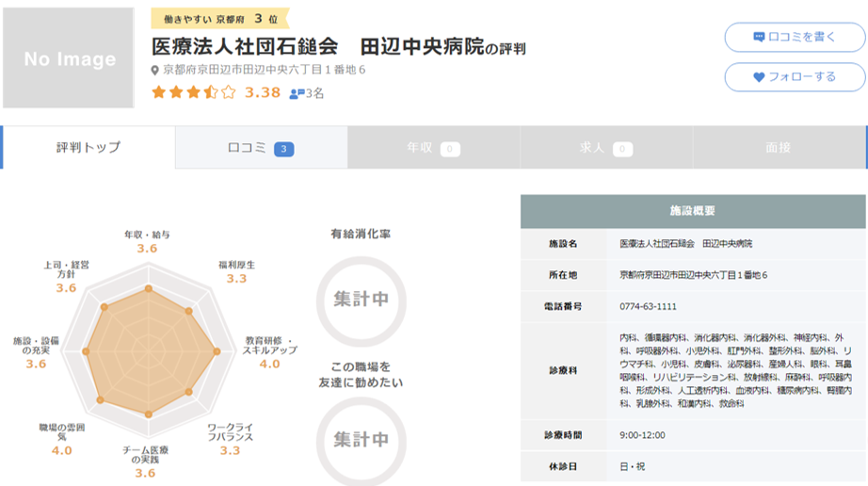Image resolution: width=868 pixels, height=486 pixels.
Task: Go to the 面接 tab
Action: (778, 148)
